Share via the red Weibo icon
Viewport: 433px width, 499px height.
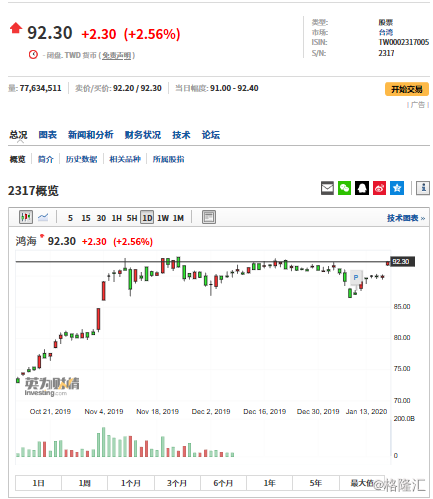[x=379, y=188]
